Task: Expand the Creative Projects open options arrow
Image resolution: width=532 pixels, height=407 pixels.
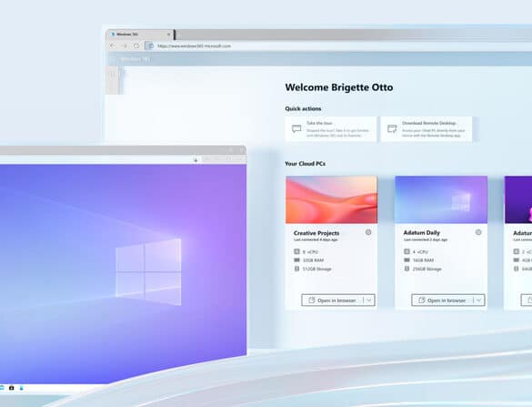Action: click(x=369, y=300)
